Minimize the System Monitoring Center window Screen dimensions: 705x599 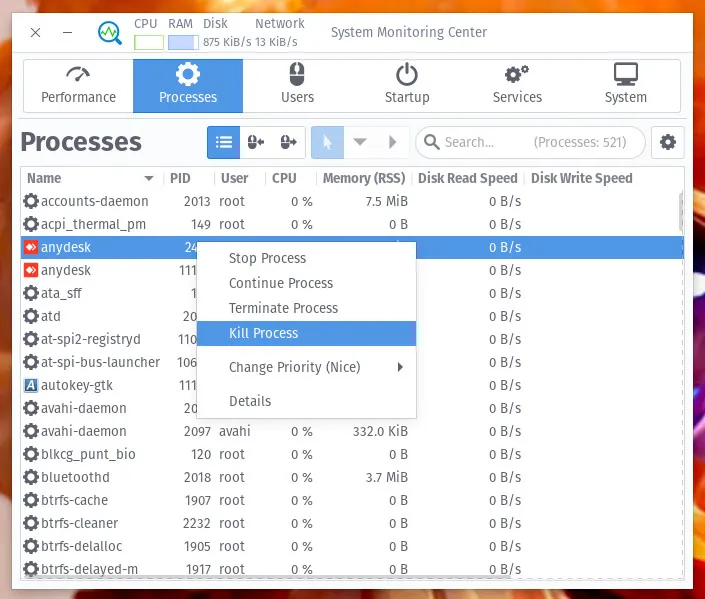click(67, 32)
